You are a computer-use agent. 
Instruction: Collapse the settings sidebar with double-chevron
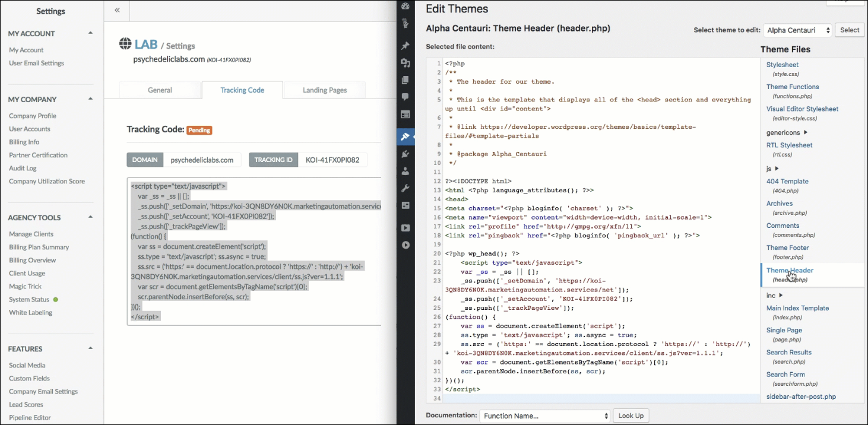117,10
